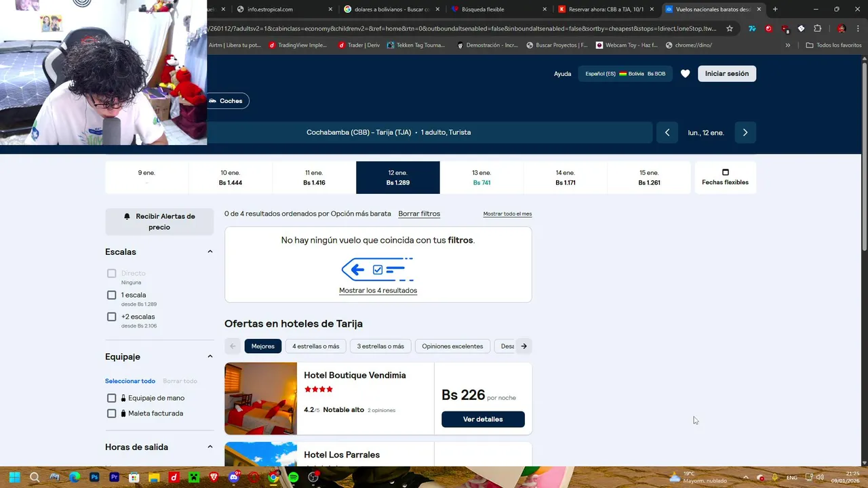
Task: Check the 1 escala filter
Action: [112, 295]
